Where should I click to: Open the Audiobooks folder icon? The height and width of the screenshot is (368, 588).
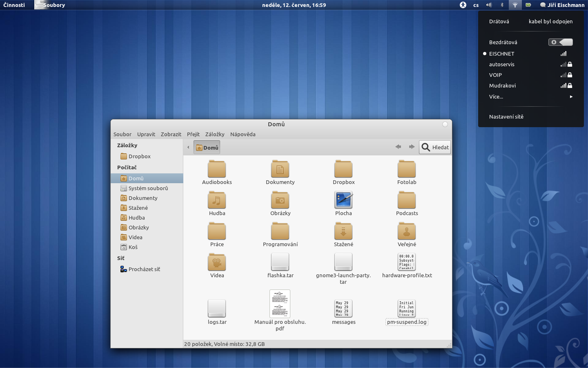click(x=216, y=169)
